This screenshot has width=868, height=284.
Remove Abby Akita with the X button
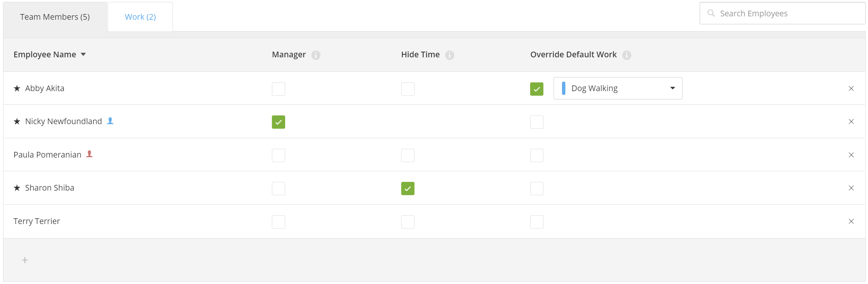(851, 88)
